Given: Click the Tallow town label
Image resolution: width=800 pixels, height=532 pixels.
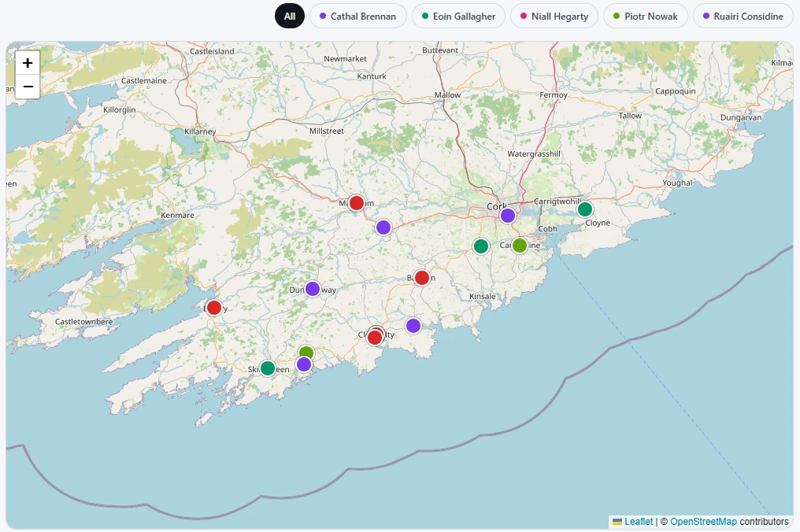Looking at the screenshot, I should (x=630, y=116).
